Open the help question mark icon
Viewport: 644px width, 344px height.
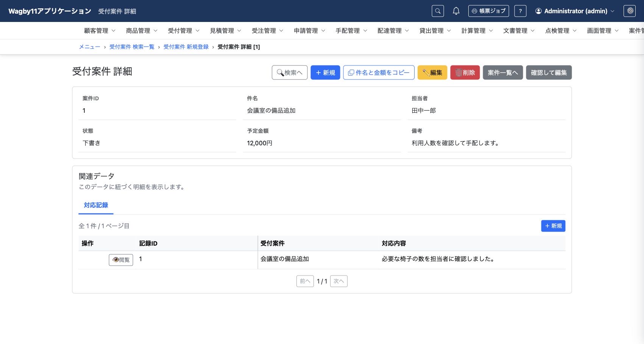tap(520, 11)
